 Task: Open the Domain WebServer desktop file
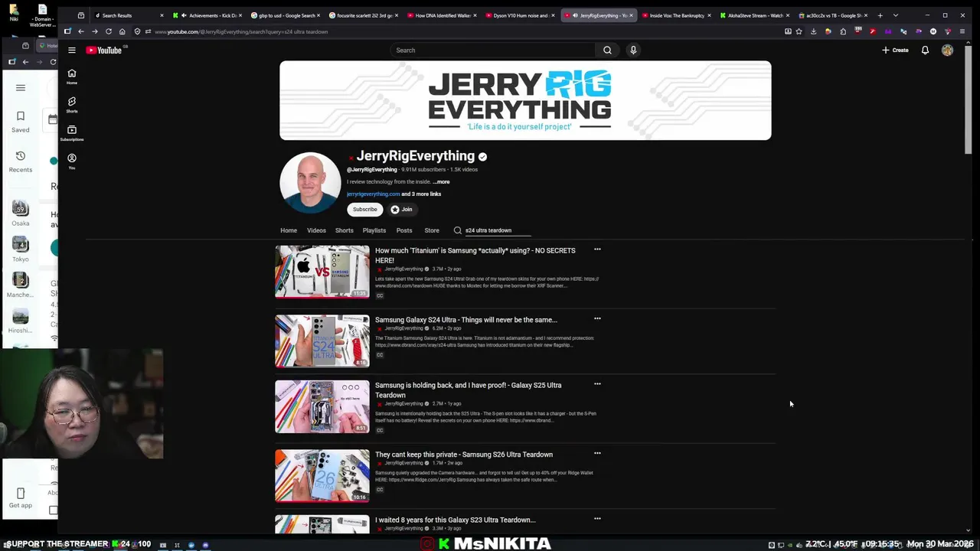(x=42, y=15)
